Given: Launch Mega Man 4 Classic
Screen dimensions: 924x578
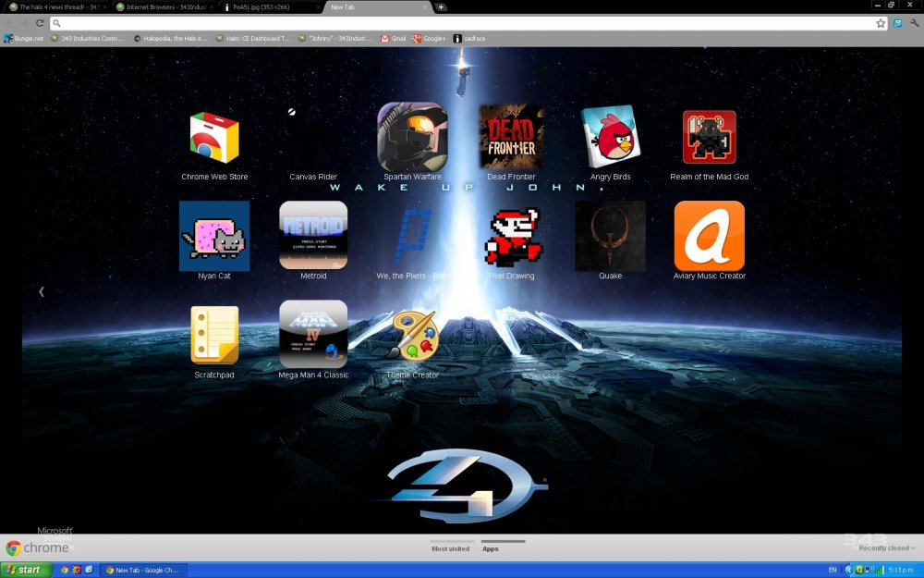Looking at the screenshot, I should [x=313, y=335].
